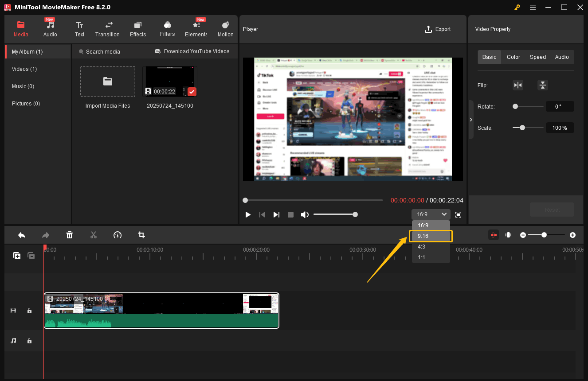Click Download YouTube Videos
Viewport: 588px width, 381px height.
coord(192,51)
